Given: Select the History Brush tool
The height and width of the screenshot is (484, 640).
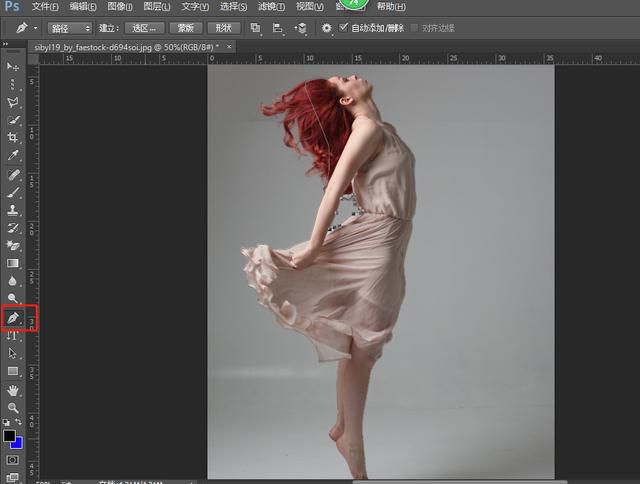Looking at the screenshot, I should point(13,228).
